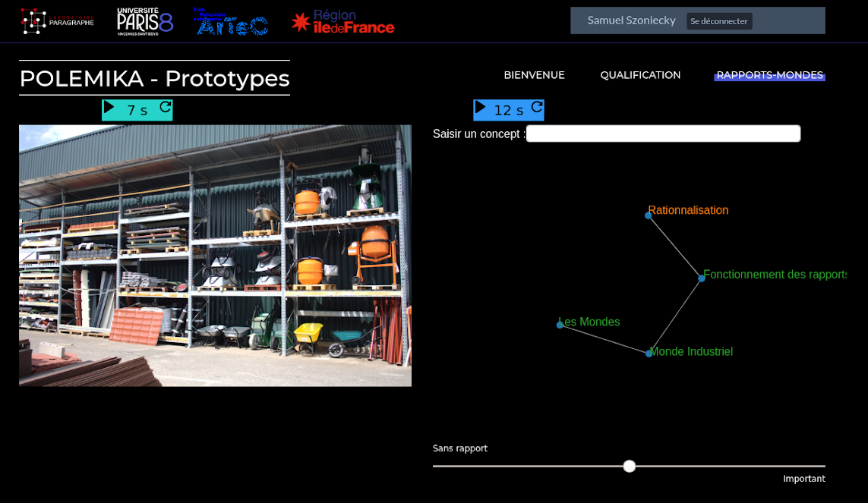Select the Les Mondes graph node
The height and width of the screenshot is (503, 868).
560,325
